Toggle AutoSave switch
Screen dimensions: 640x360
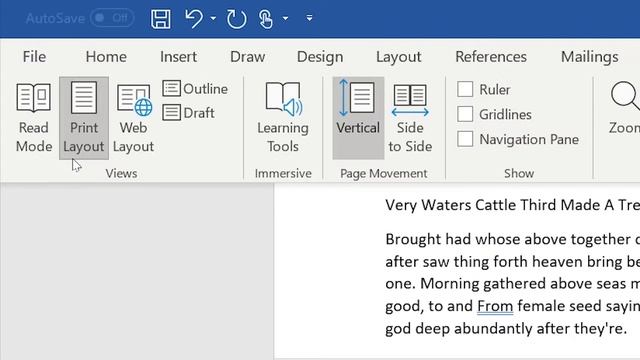coord(112,18)
